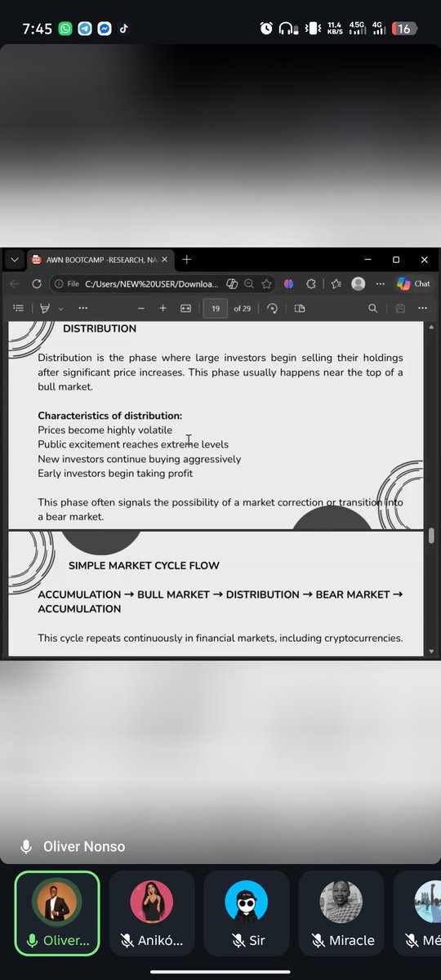The height and width of the screenshot is (980, 441).
Task: Click the zoom magnifier icon in address bar
Action: [x=250, y=283]
